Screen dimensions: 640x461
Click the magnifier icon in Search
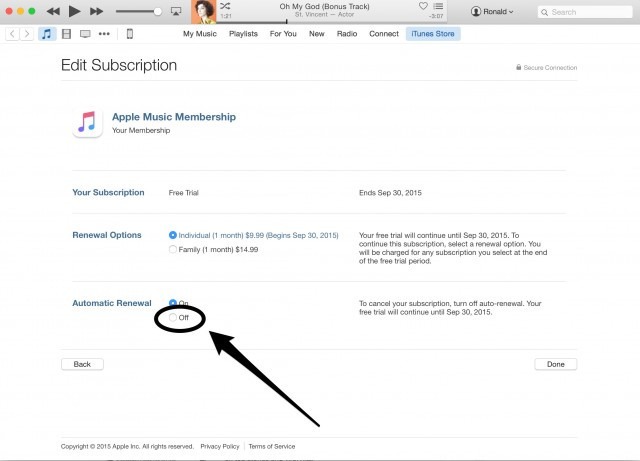pos(544,13)
